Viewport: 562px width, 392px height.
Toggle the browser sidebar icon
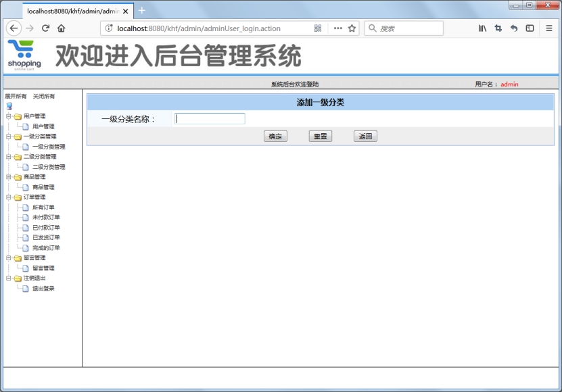pos(530,28)
